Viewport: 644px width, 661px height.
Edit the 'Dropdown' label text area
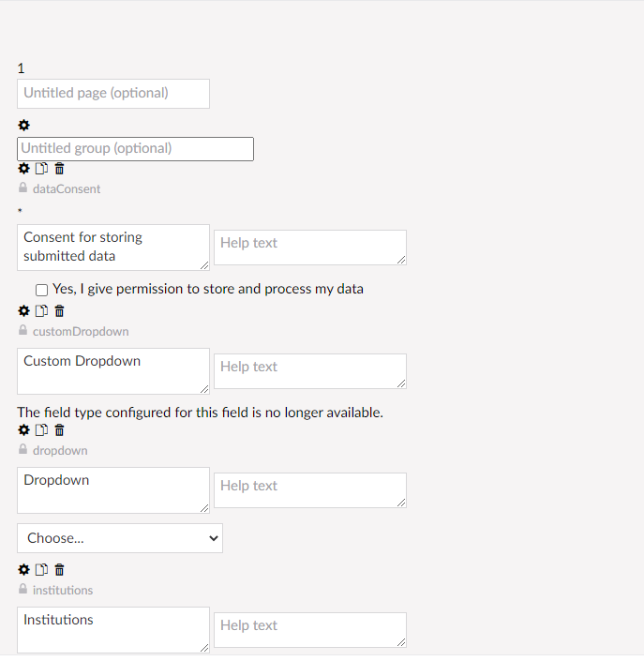(113, 490)
